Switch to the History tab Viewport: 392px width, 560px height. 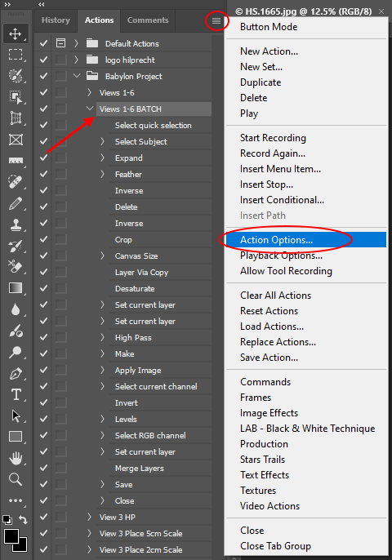pos(56,20)
